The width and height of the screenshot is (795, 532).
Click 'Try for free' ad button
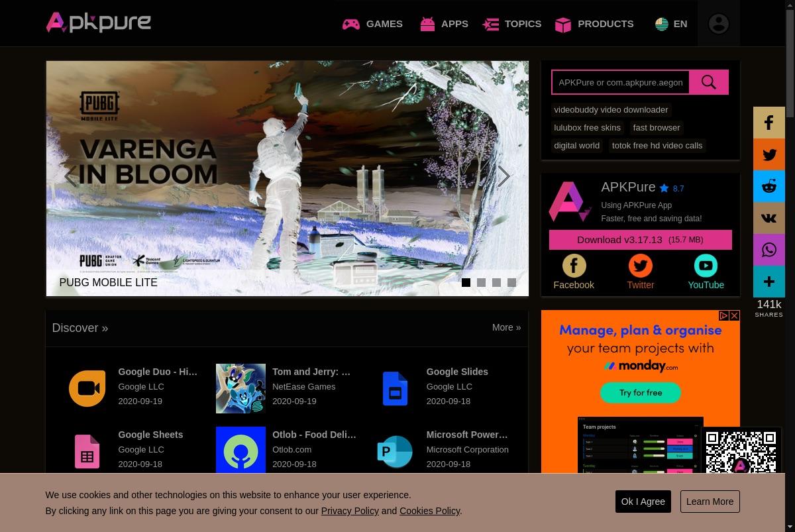(x=641, y=393)
